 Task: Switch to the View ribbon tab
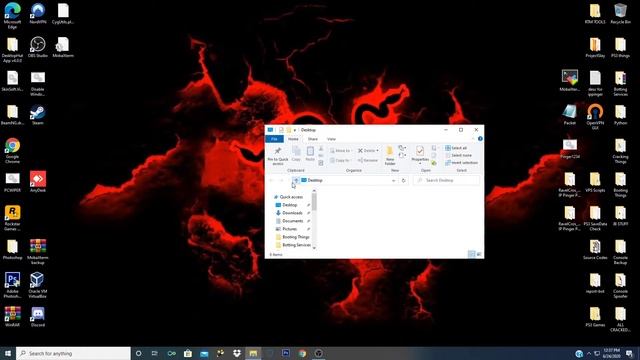[x=331, y=139]
